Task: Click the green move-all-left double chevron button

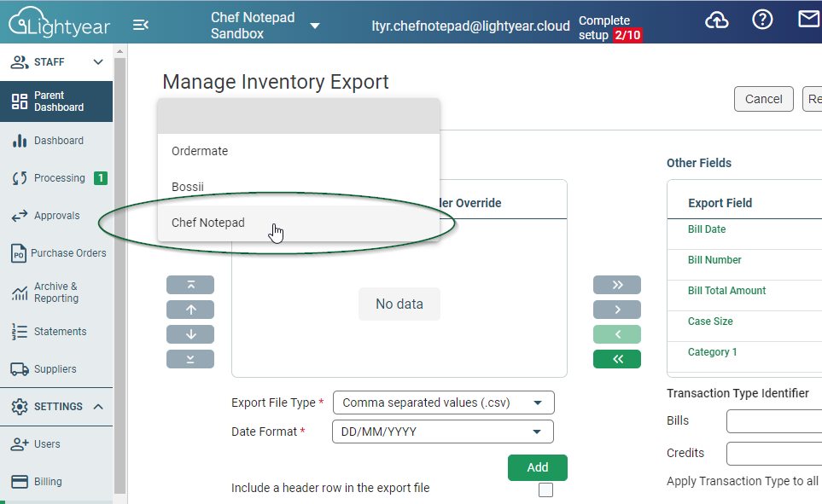Action: [x=617, y=359]
